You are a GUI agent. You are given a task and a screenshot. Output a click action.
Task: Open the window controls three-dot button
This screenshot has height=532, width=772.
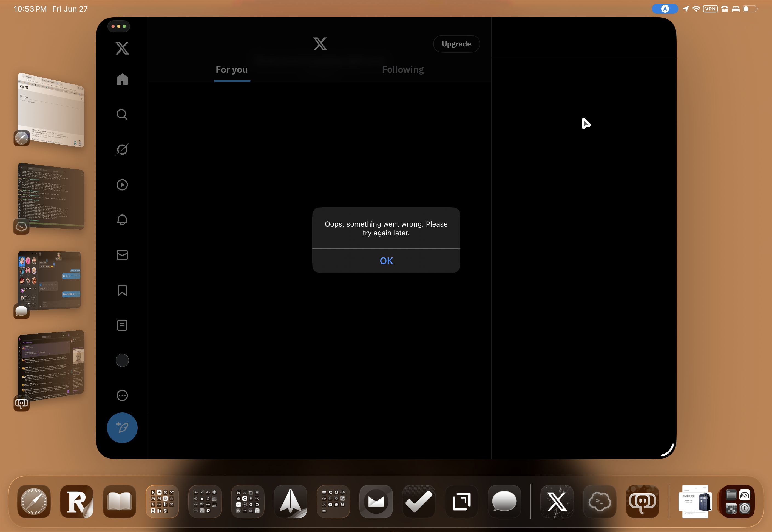[119, 26]
